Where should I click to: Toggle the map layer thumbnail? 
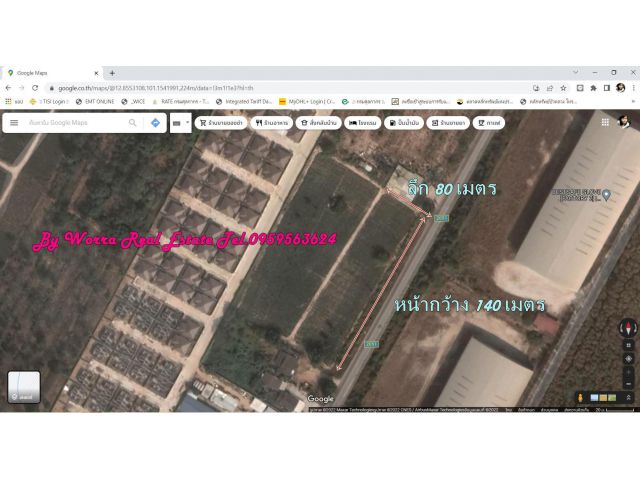24,388
